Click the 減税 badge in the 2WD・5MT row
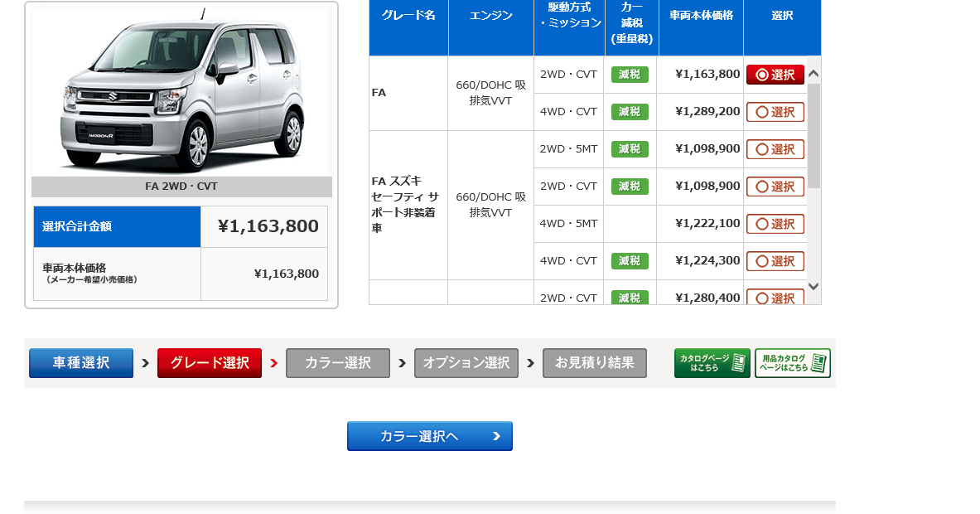Image resolution: width=980 pixels, height=514 pixels. [630, 149]
